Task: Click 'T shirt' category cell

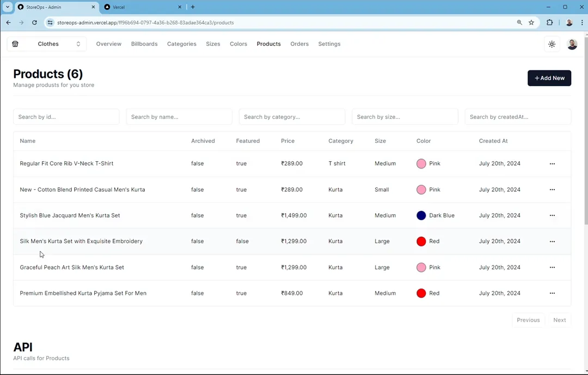Action: 337,164
